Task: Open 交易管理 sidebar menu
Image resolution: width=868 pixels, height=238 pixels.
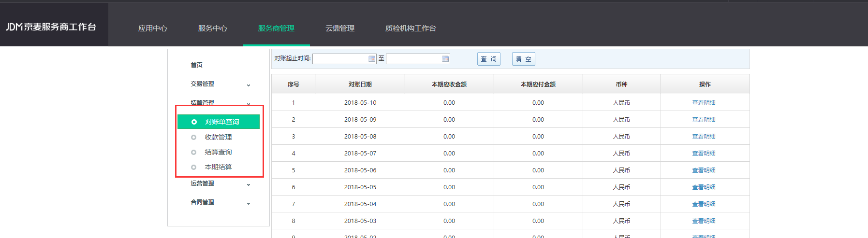Action: pos(203,84)
